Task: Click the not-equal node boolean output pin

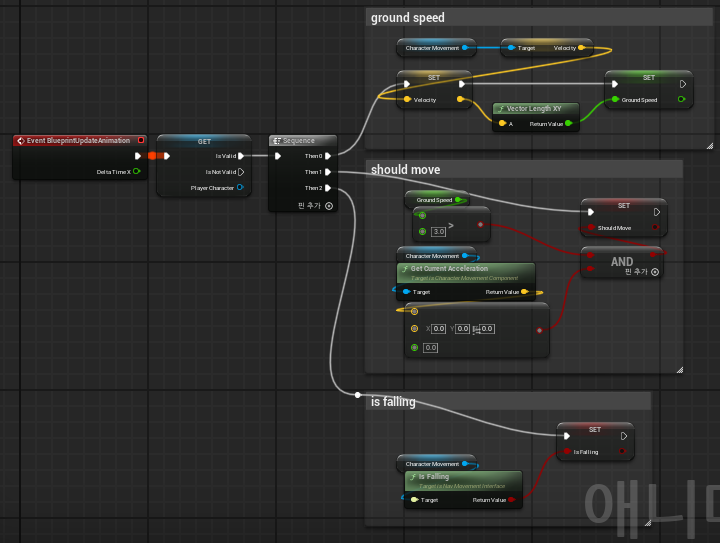Action: click(539, 330)
